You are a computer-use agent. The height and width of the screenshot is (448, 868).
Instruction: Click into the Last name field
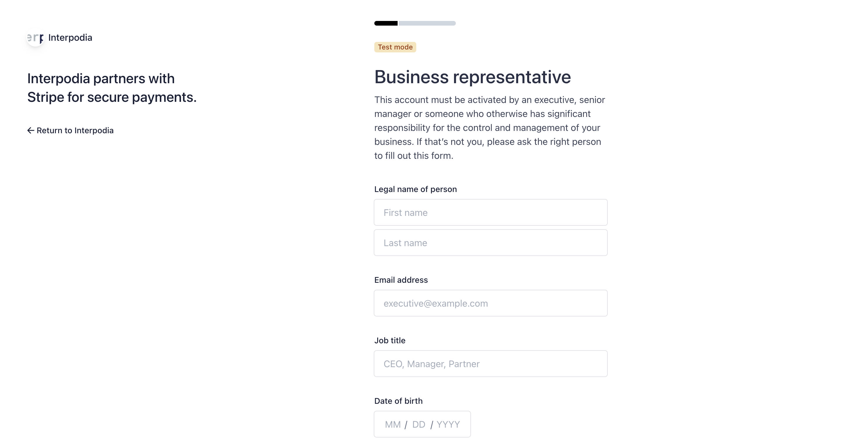[x=490, y=243]
